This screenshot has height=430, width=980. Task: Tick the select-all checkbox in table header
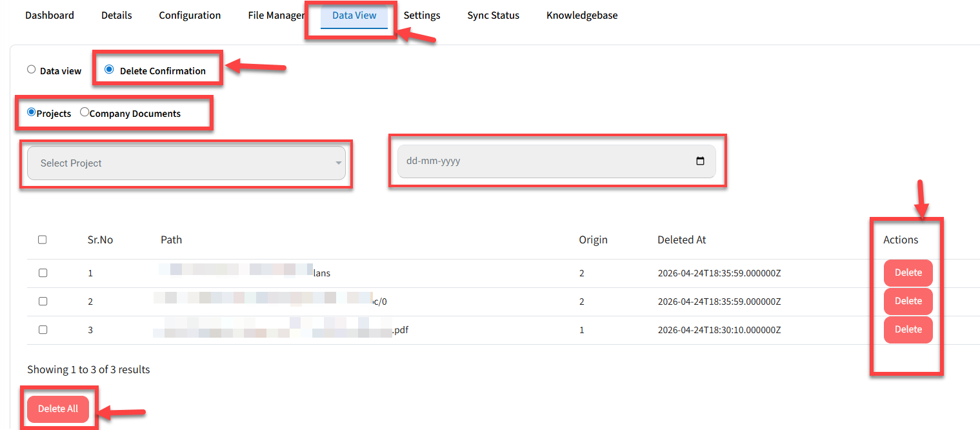43,240
